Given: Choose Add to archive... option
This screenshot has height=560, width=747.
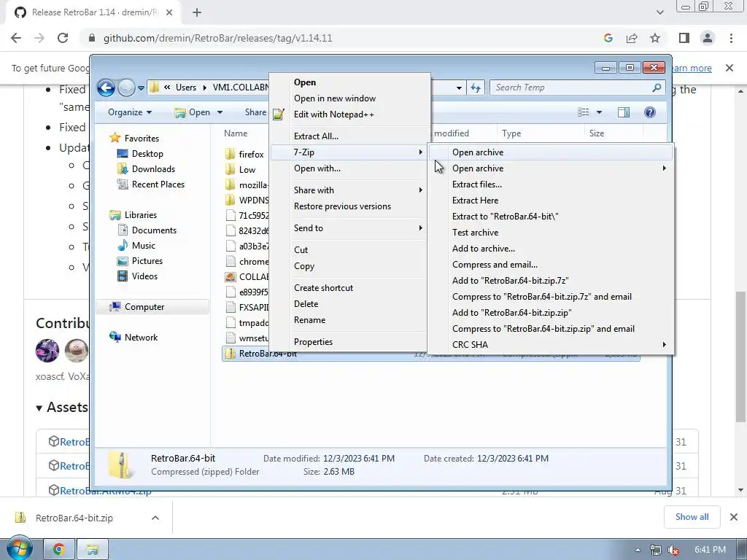Looking at the screenshot, I should pos(551,249).
